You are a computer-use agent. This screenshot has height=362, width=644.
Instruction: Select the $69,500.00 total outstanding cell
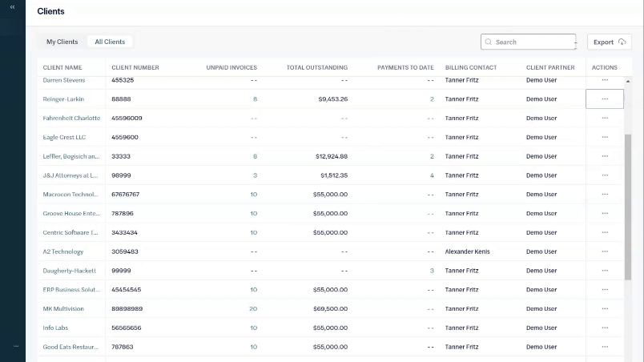point(330,308)
